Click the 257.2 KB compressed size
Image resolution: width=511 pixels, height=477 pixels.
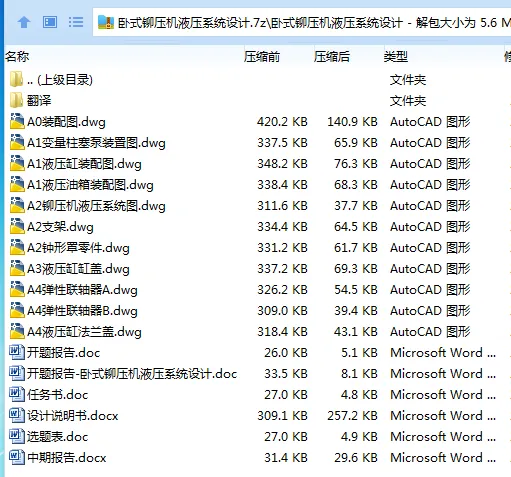[x=353, y=416]
